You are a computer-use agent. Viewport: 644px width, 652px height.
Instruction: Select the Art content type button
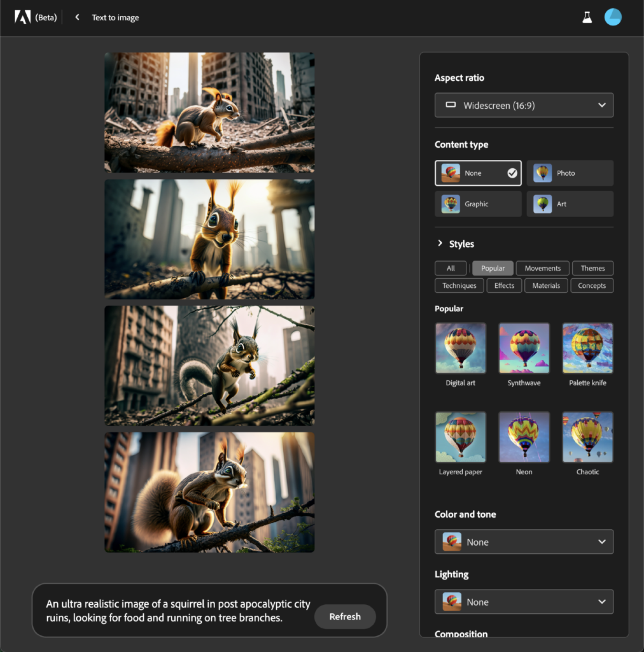click(x=570, y=204)
